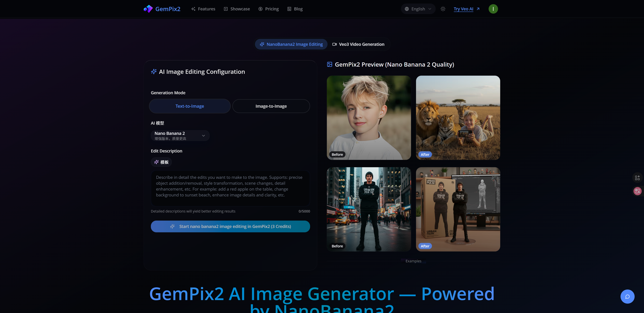The image size is (644, 313).
Task: Expand the Nano Banana 2 model selector
Action: pos(180,135)
